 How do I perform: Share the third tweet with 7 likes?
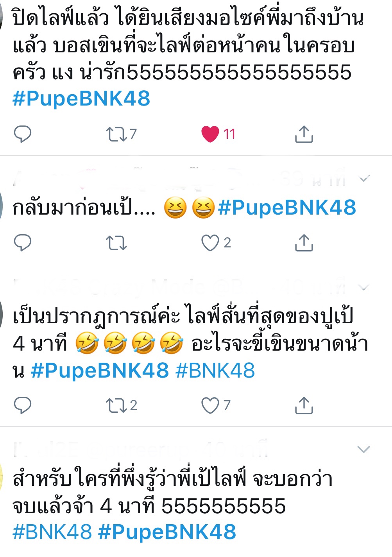(x=304, y=405)
